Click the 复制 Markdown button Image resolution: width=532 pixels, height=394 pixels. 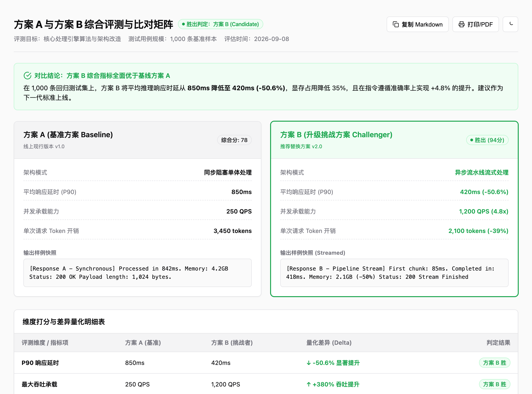[x=417, y=24]
